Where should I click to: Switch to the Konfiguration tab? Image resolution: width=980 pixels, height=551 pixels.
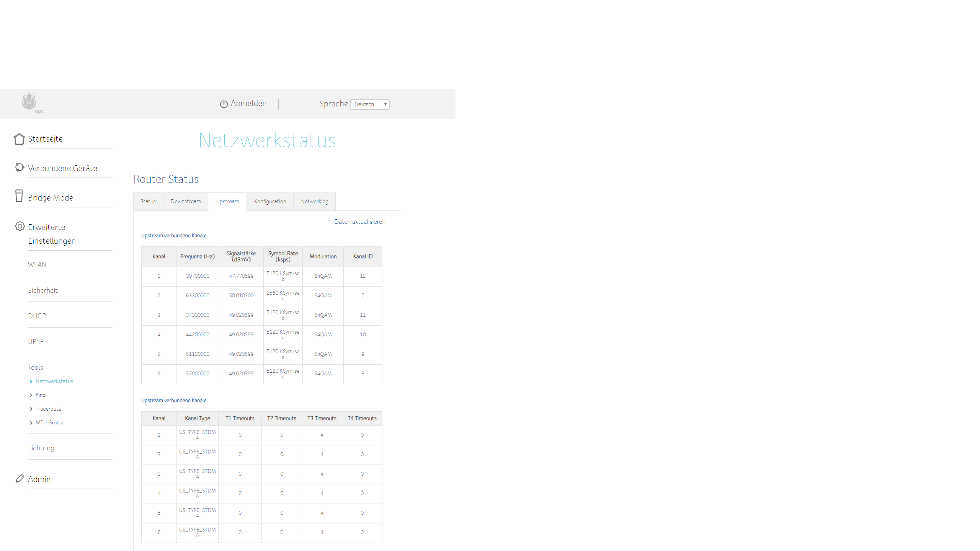pos(270,201)
